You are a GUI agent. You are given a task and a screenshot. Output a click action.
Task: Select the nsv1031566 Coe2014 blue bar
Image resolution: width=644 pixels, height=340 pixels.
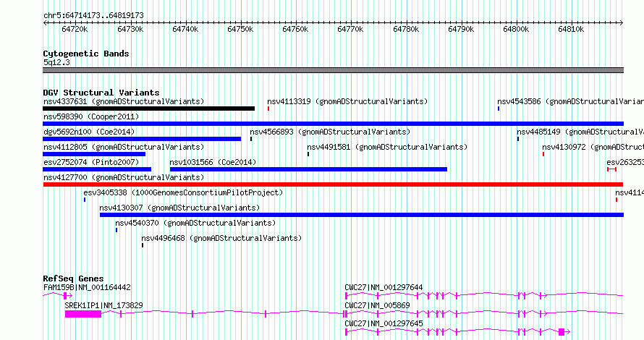coord(308,169)
